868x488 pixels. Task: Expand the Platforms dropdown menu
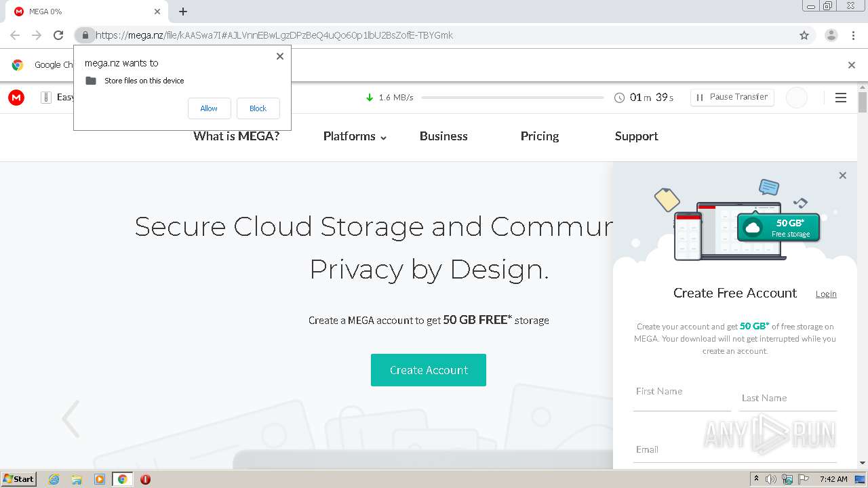[355, 136]
